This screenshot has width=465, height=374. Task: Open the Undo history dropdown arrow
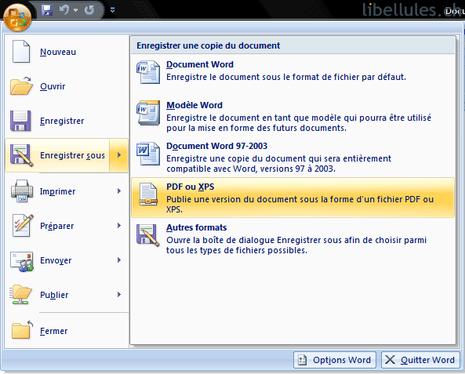pyautogui.click(x=76, y=11)
